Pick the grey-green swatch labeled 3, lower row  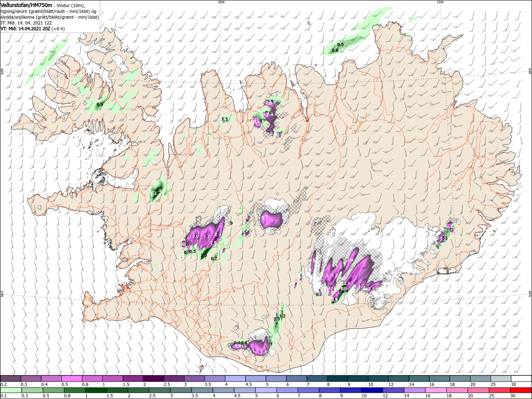180,390
